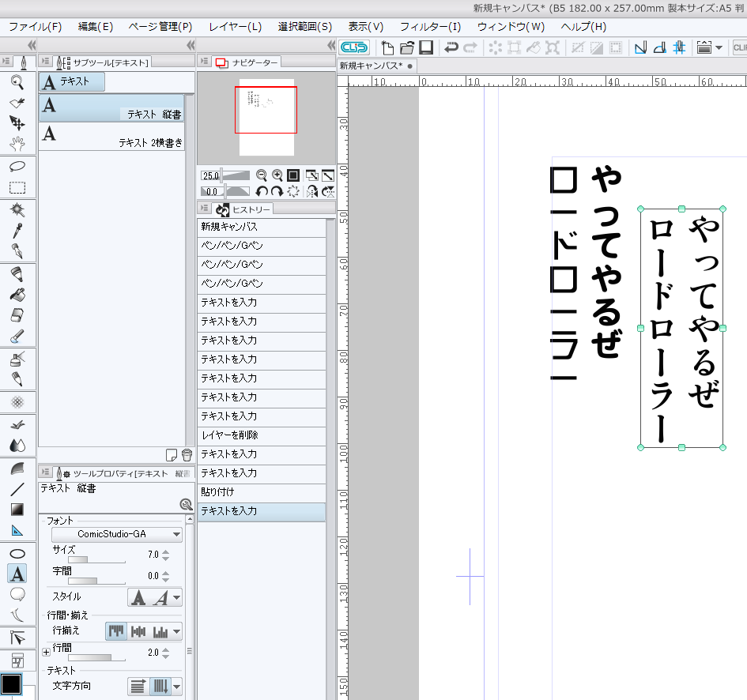Viewport: 747px width, 700px height.
Task: Toggle bold text style
Action: coord(138,597)
